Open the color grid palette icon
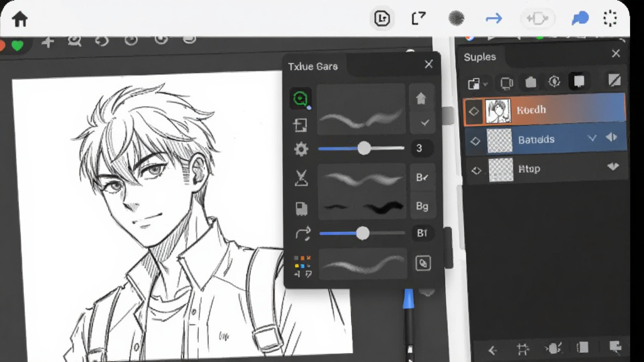 pos(303,266)
